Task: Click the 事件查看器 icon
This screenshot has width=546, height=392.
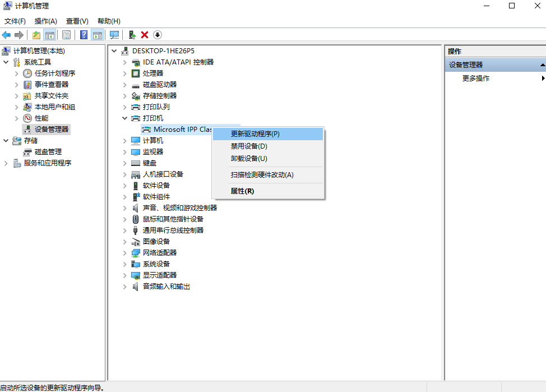Action: (x=27, y=85)
